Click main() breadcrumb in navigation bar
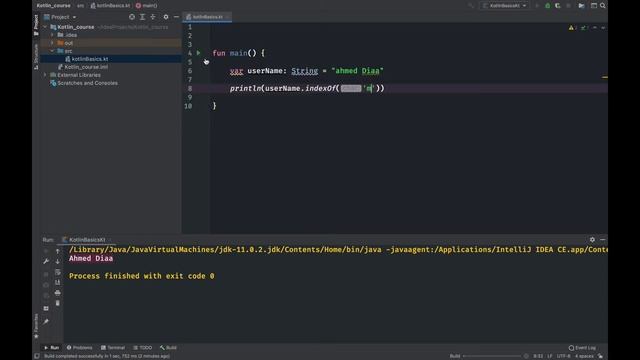Viewport: 640px width, 360px height. (x=147, y=6)
